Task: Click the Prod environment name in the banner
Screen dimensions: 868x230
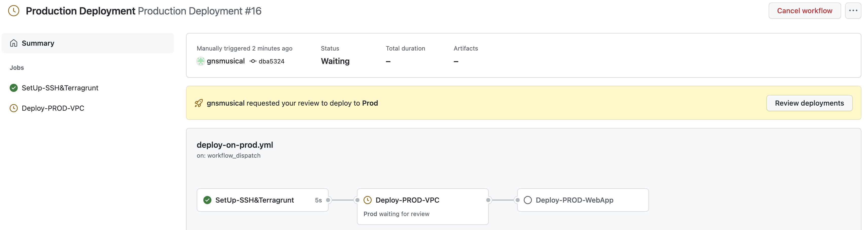Action: tap(370, 103)
